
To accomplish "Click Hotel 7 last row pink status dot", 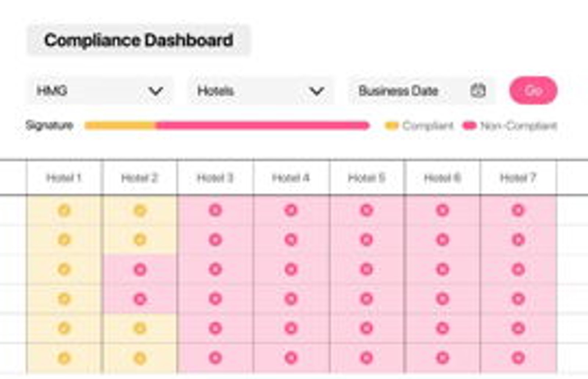I will click(518, 358).
